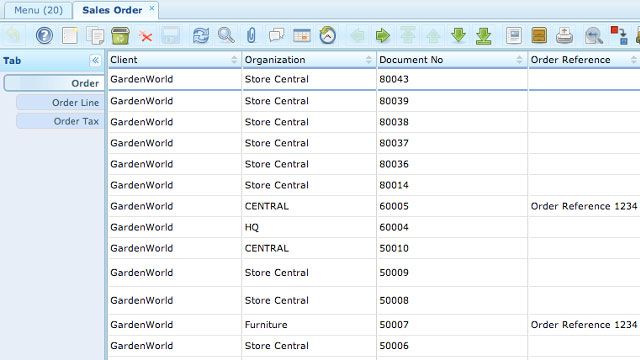Click Order Reference 1234 in row 50007

tap(584, 325)
